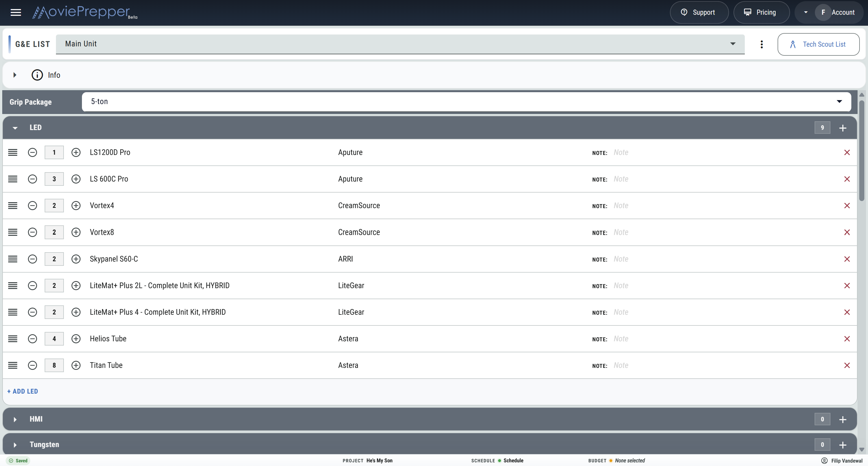Open the hamburger navigation menu
Viewport: 868px width, 466px height.
click(16, 12)
